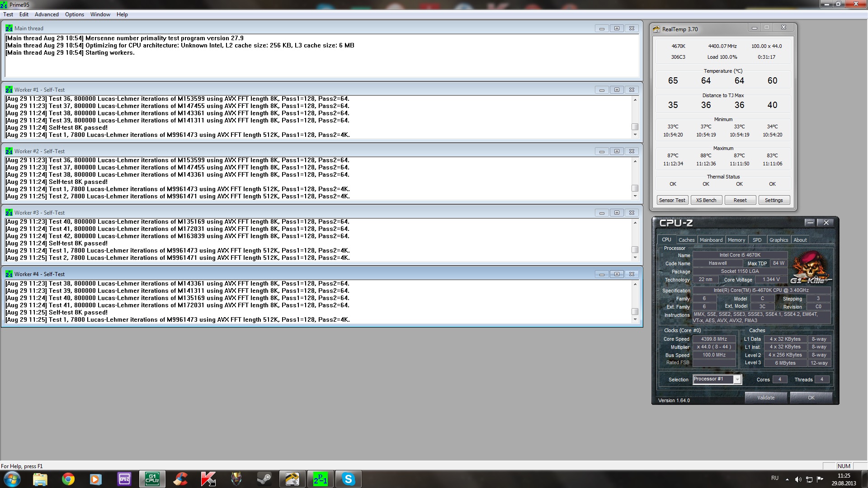The height and width of the screenshot is (488, 868).
Task: Click the Skype taskbar icon
Action: [348, 479]
